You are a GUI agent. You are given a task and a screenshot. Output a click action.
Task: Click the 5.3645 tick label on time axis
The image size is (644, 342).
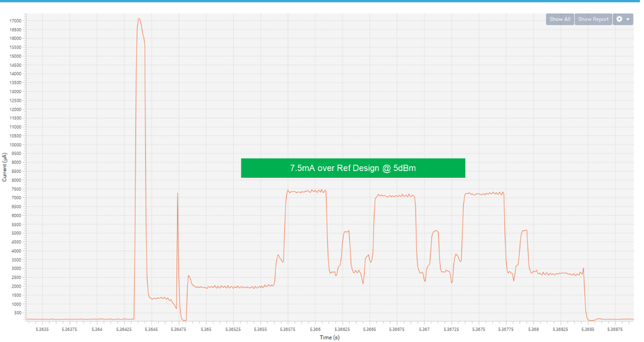151,330
